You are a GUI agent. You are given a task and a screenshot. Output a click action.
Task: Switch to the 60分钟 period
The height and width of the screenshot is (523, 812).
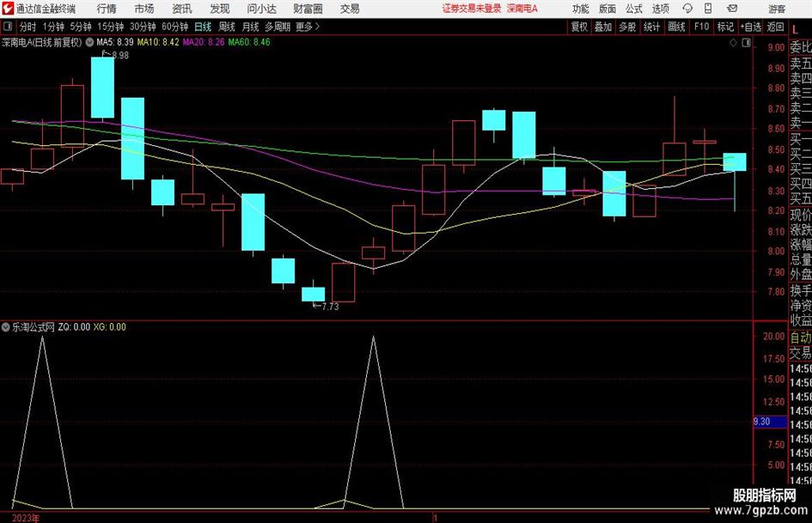coord(175,27)
